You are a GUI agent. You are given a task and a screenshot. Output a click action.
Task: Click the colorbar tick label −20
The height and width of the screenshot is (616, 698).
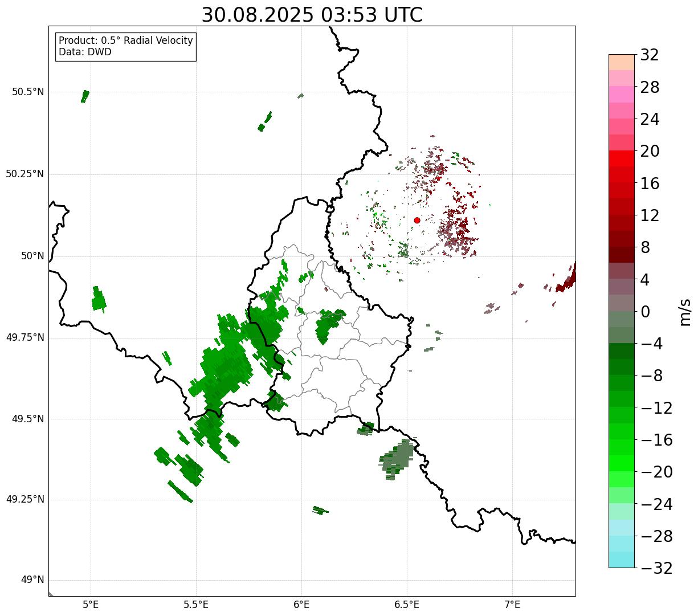tap(656, 472)
